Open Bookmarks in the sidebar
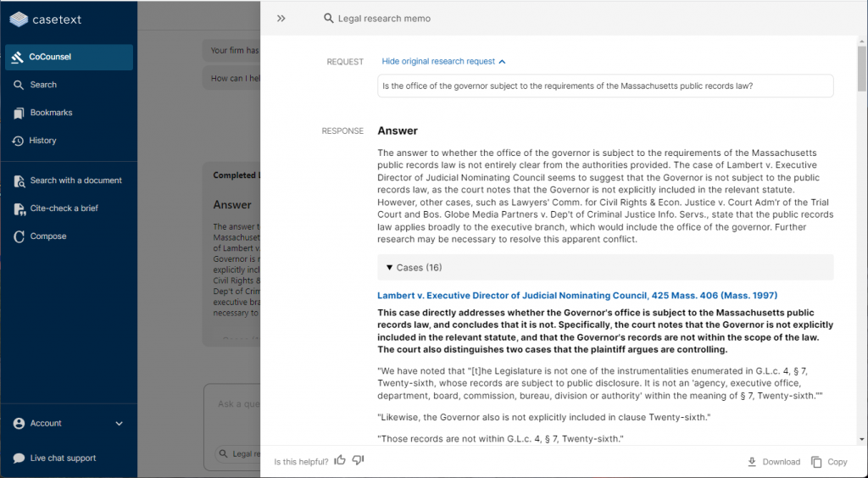This screenshot has width=868, height=478. point(51,113)
